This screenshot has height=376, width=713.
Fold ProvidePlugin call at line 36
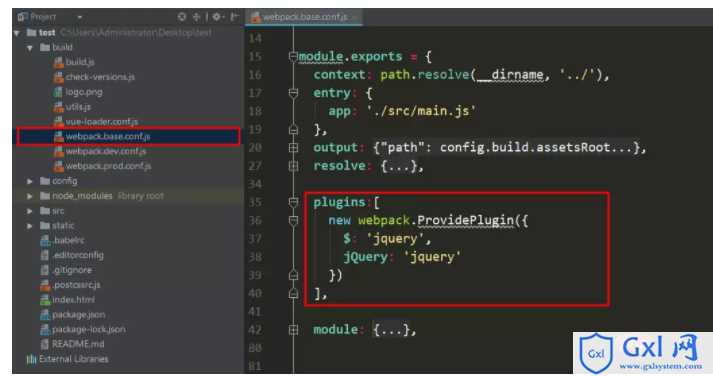(293, 221)
